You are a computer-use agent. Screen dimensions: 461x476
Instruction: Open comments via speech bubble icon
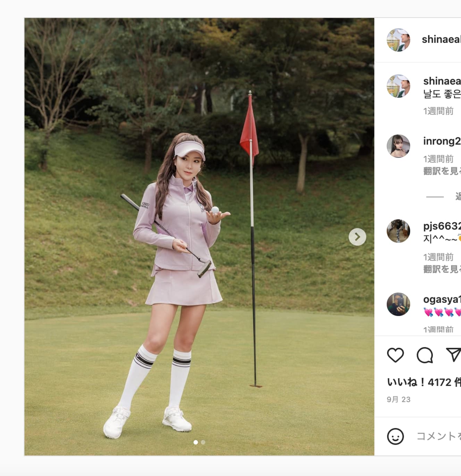tap(425, 355)
